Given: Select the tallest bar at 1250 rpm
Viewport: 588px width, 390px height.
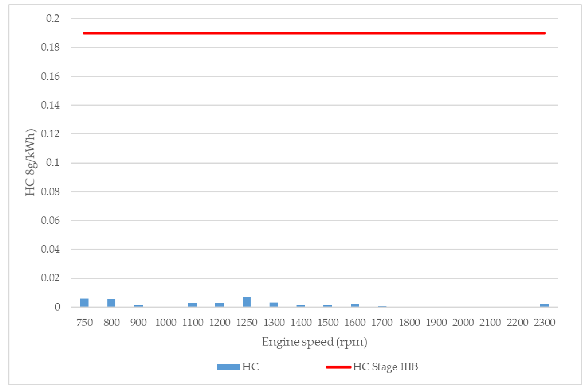Looking at the screenshot, I should (x=246, y=302).
